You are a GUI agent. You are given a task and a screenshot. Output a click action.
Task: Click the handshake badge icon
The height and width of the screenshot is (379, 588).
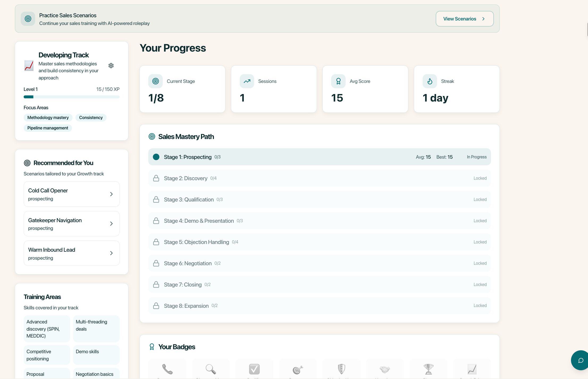click(x=385, y=369)
